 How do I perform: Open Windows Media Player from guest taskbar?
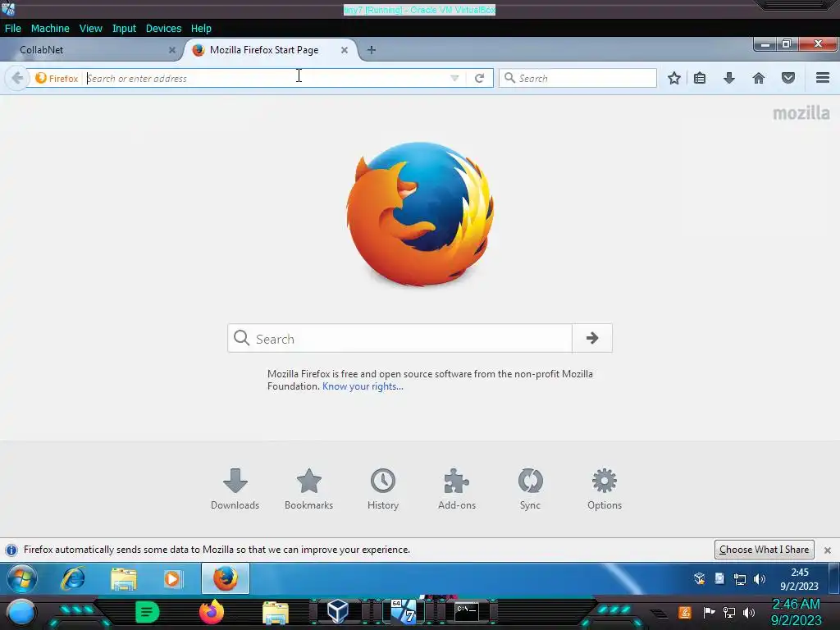(172, 578)
